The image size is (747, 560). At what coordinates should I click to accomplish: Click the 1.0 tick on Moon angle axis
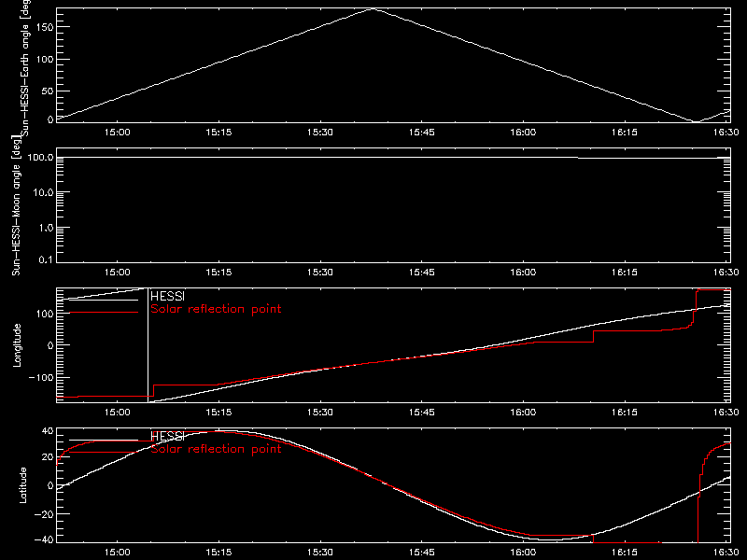click(x=46, y=228)
